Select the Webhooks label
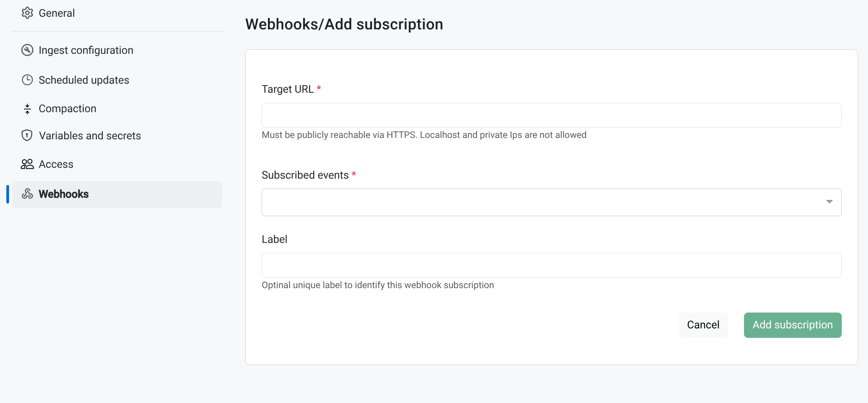The width and height of the screenshot is (868, 403). 63,194
